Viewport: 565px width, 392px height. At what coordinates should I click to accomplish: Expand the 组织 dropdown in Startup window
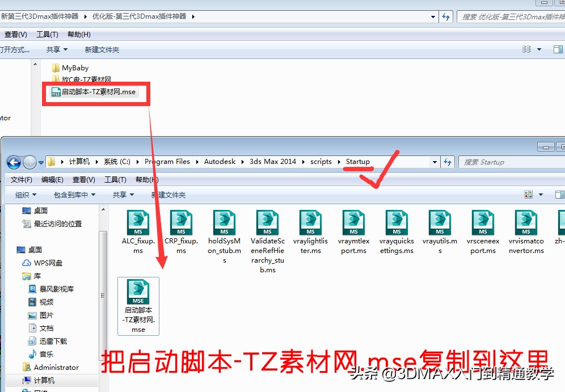[26, 195]
